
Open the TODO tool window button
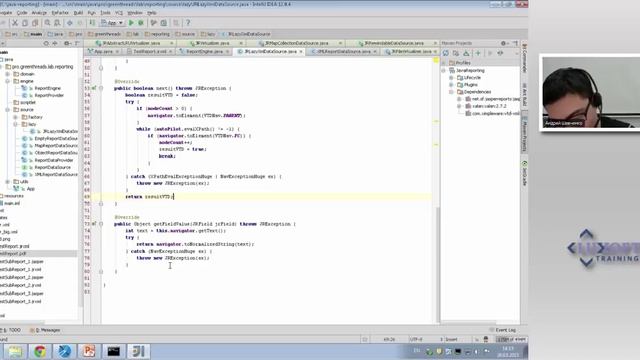pyautogui.click(x=11, y=330)
